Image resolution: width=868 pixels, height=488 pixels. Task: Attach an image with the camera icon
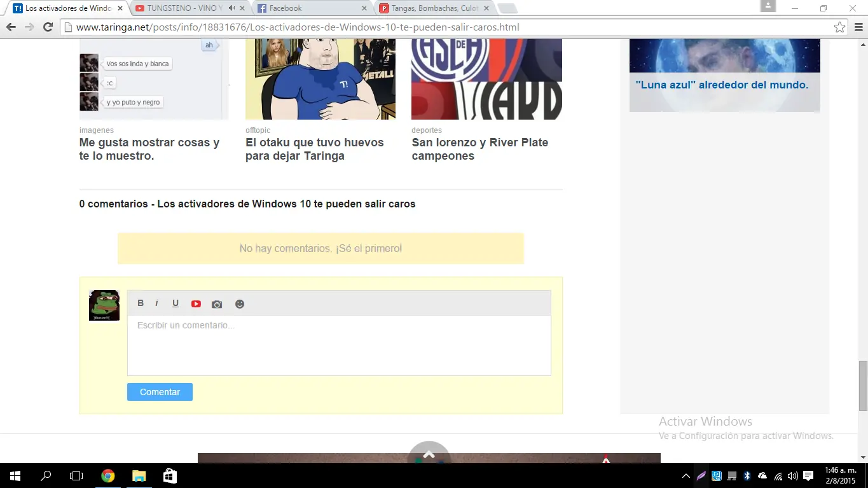[217, 304]
